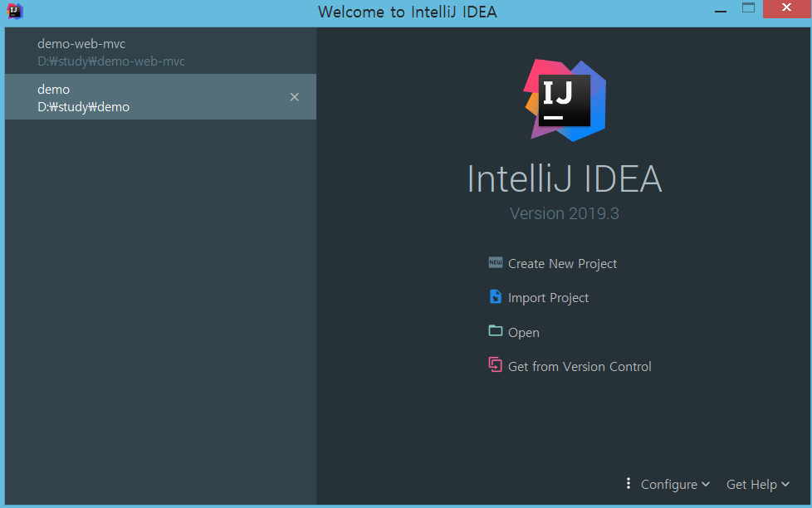812x508 pixels.
Task: Expand the Get Help menu
Action: coord(758,484)
